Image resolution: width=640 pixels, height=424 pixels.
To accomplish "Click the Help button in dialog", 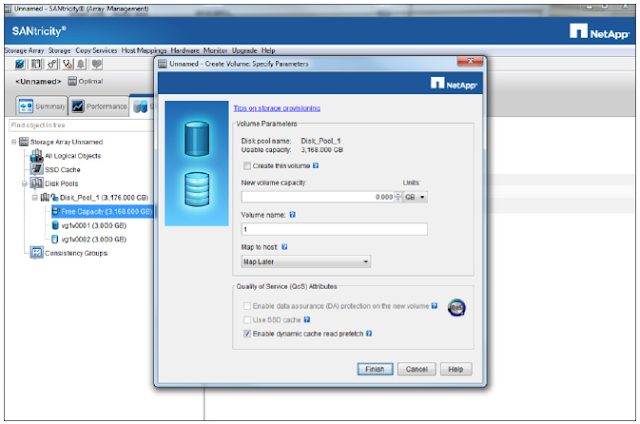I will pyautogui.click(x=456, y=369).
